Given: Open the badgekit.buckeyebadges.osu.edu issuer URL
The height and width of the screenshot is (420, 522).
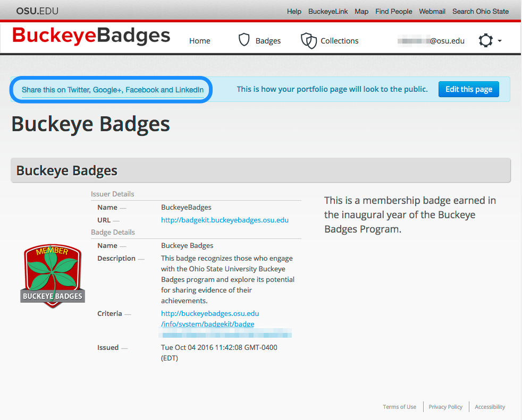Looking at the screenshot, I should (x=225, y=220).
